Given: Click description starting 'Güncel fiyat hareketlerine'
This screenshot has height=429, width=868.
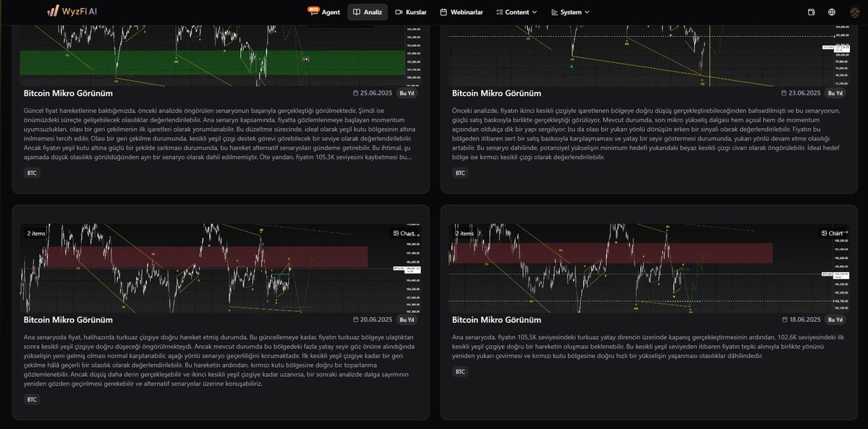Looking at the screenshot, I should 219,133.
